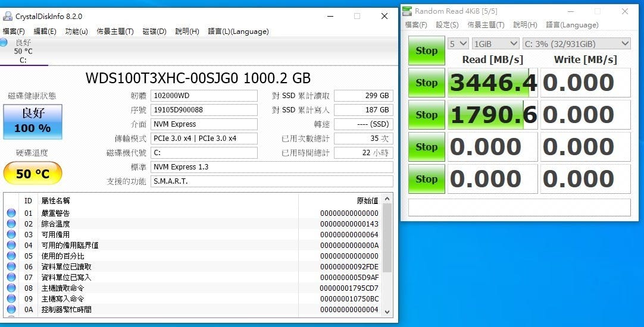The height and width of the screenshot is (327, 644).
Task: Open 檔案(F) menu in CrystalDiskInfo
Action: [14, 32]
